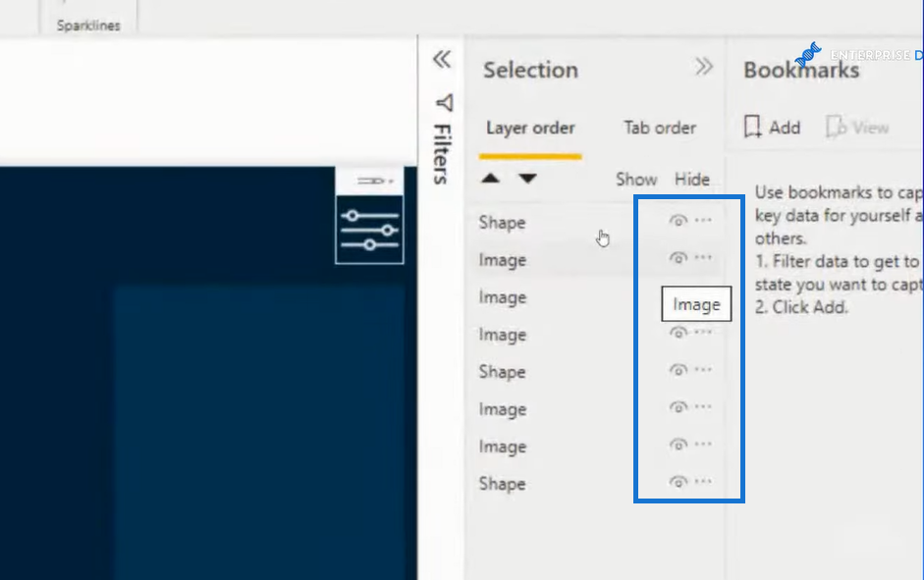The width and height of the screenshot is (924, 580).
Task: Select the Image row directly below top Shape
Action: [595, 260]
